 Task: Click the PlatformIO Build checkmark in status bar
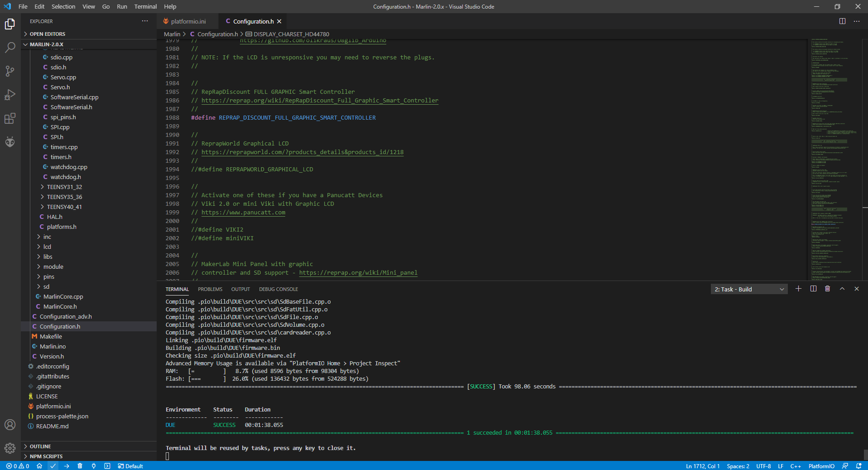tap(53, 466)
